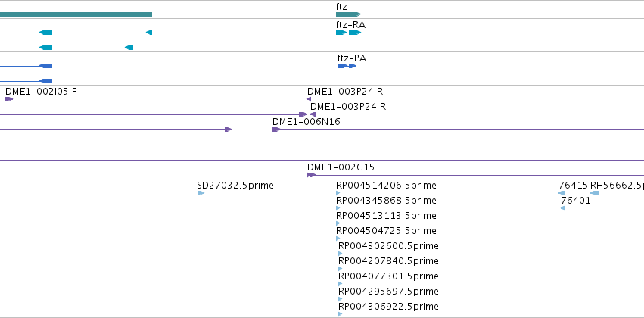Click the RP004302600.5prime label
Viewport: 644px width, 318px height.
pyautogui.click(x=388, y=245)
